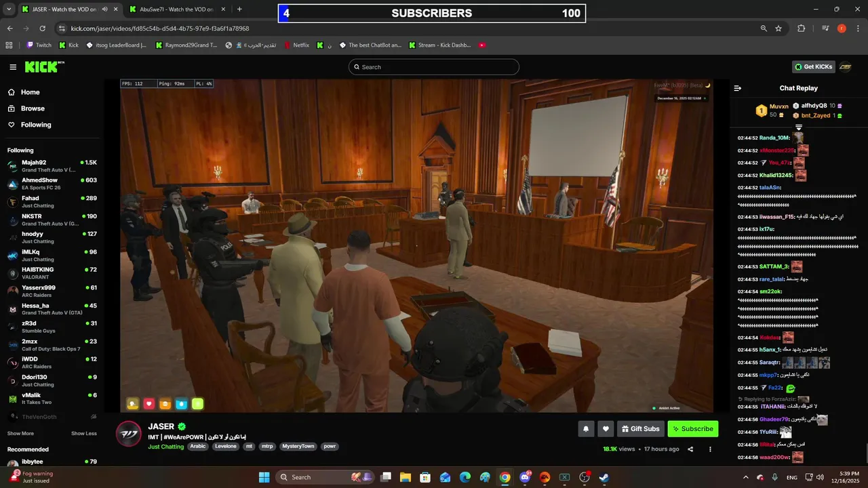868x488 pixels.
Task: Click the zoom magnifier in the address bar
Action: point(764,28)
